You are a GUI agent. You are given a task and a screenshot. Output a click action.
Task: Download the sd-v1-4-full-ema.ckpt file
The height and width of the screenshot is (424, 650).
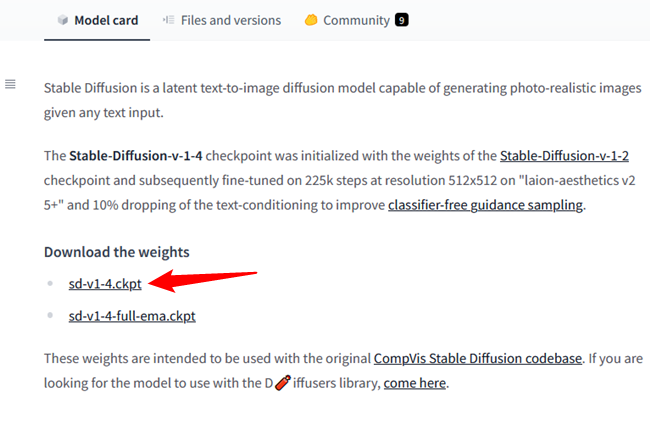pos(132,316)
